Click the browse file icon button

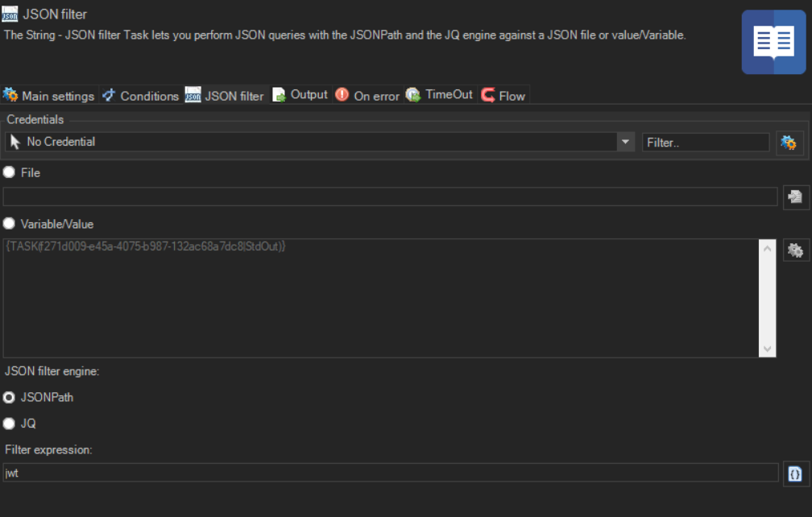click(x=796, y=196)
